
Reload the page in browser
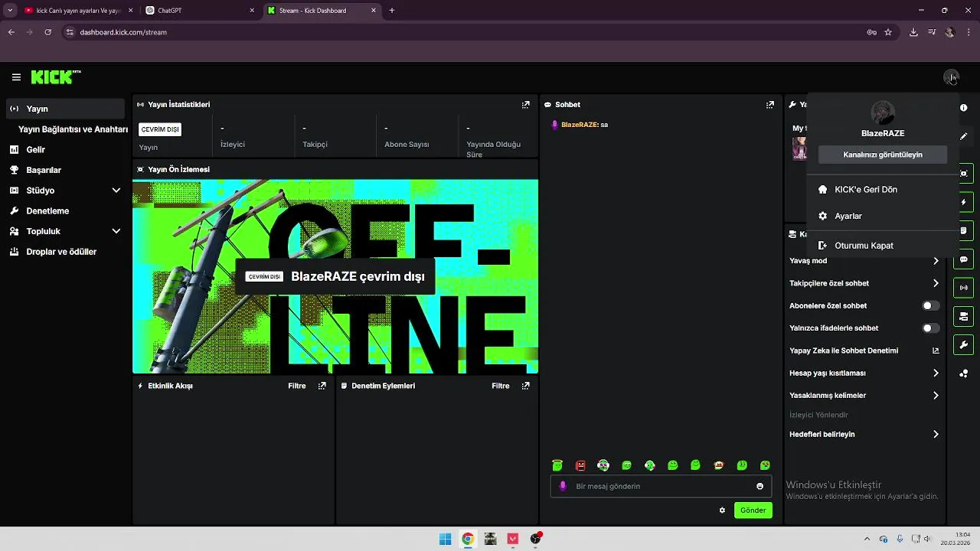[47, 32]
